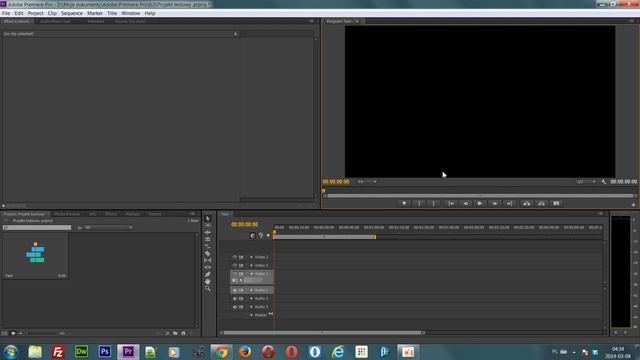Click Go to Out point button
Image resolution: width=640 pixels, height=360 pixels.
click(509, 203)
